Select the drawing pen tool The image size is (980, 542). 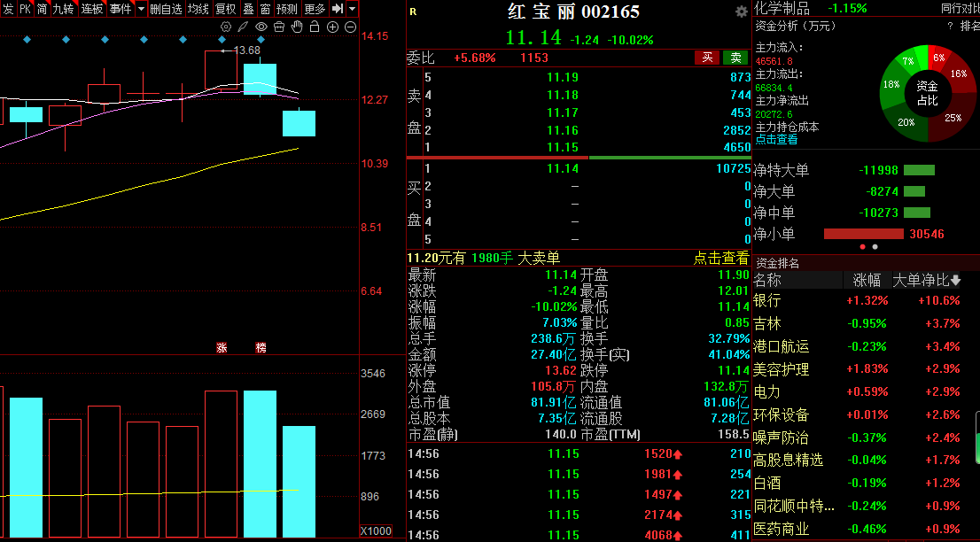click(x=243, y=27)
